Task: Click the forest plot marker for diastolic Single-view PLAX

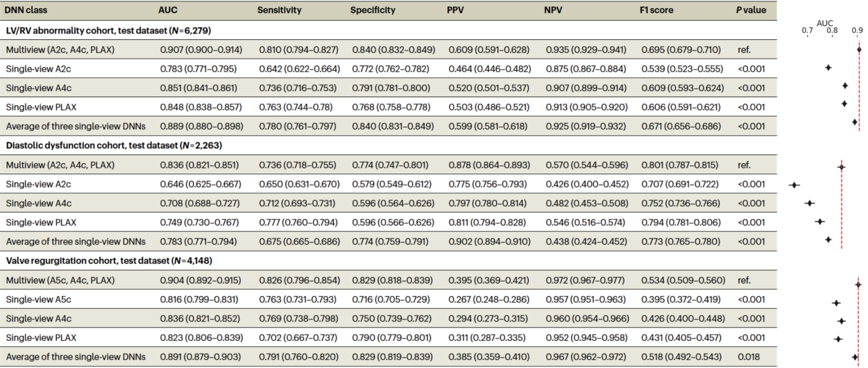Action: [819, 222]
